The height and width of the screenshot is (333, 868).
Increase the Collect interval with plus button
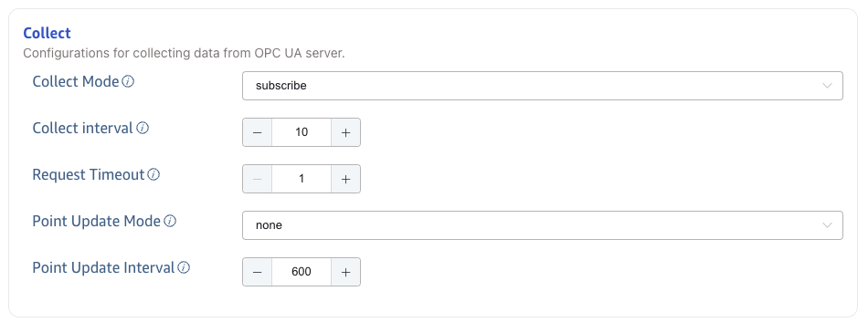(346, 132)
